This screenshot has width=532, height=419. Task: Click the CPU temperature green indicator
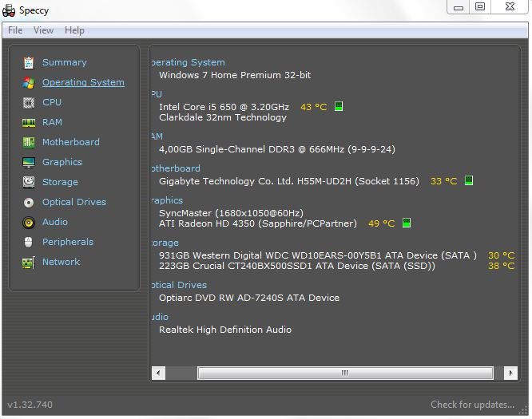point(339,106)
